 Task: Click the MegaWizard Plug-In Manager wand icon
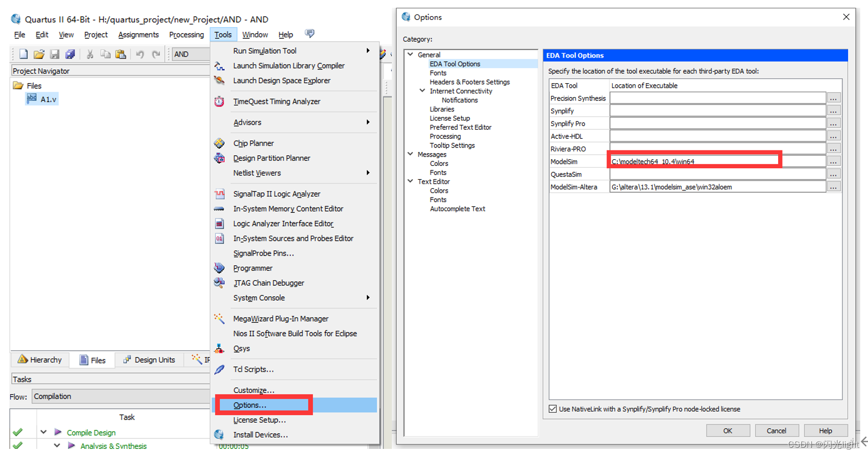click(x=219, y=318)
